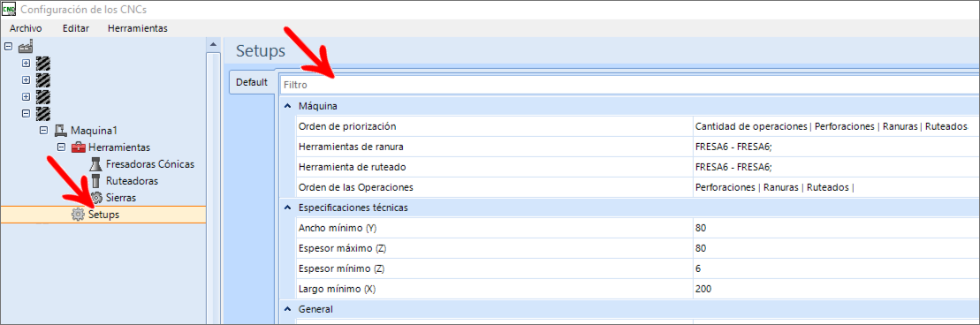This screenshot has width=980, height=325.
Task: Collapse the General section
Action: click(x=287, y=309)
